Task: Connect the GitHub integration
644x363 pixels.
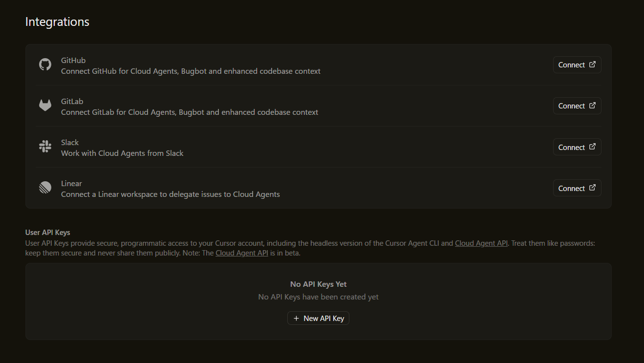Action: pos(577,65)
